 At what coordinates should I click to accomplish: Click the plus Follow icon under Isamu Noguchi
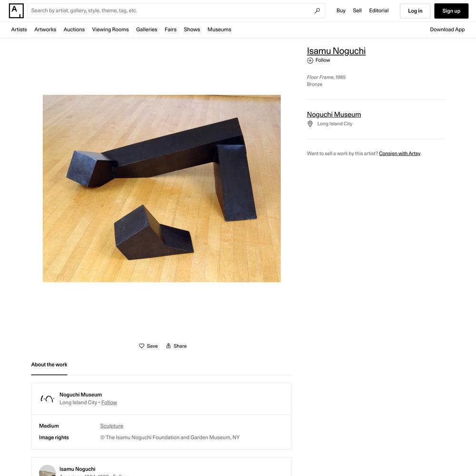[x=310, y=60]
